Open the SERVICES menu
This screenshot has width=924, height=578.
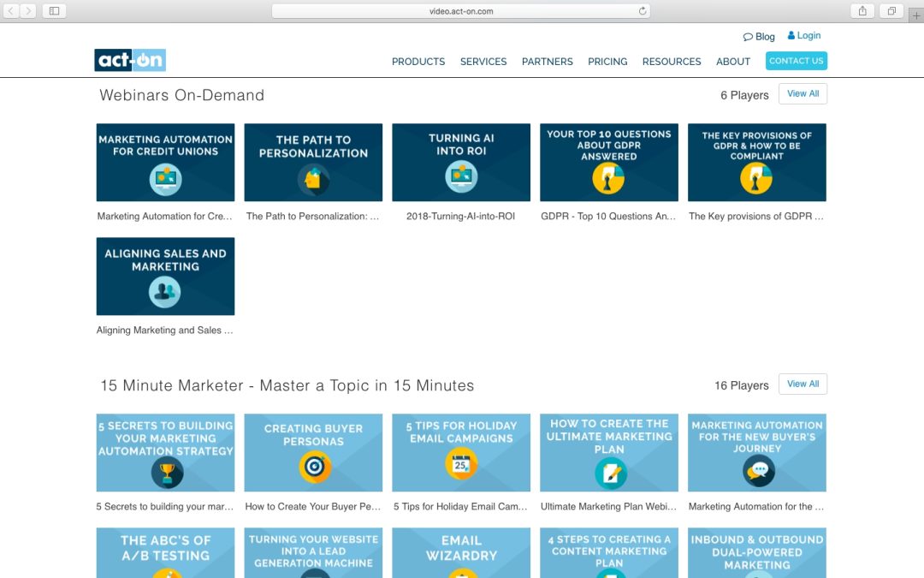(483, 62)
